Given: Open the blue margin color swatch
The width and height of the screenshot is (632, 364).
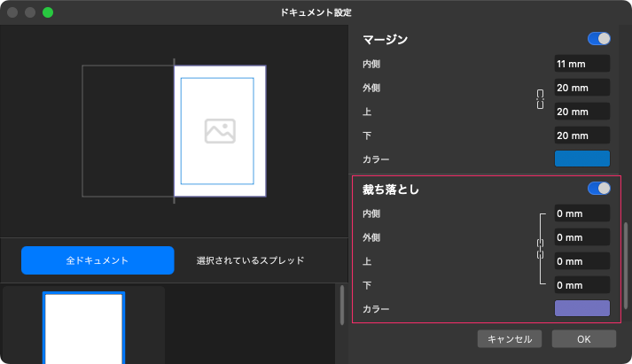Looking at the screenshot, I should (x=582, y=159).
